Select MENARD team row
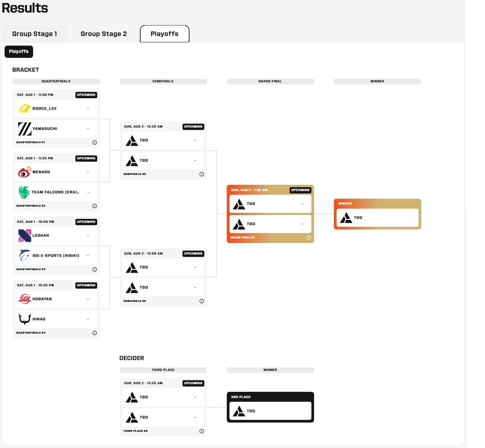Screen dimensions: 485x448 tap(56, 172)
